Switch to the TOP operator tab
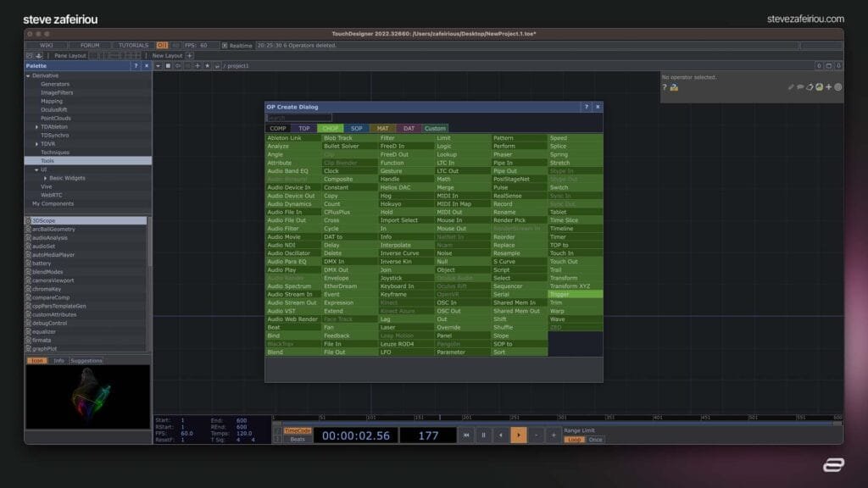 click(304, 129)
